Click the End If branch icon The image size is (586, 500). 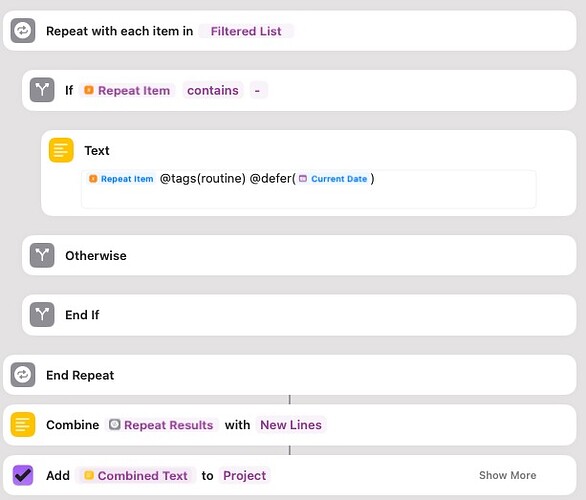[42, 315]
